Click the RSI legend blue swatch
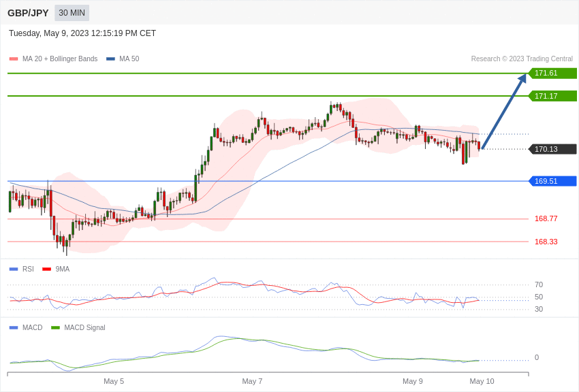Viewport: 579px width, 392px height. coord(14,269)
